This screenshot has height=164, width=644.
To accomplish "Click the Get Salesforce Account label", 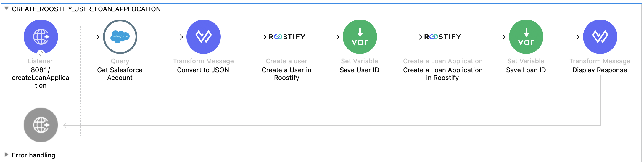I will 120,74.
